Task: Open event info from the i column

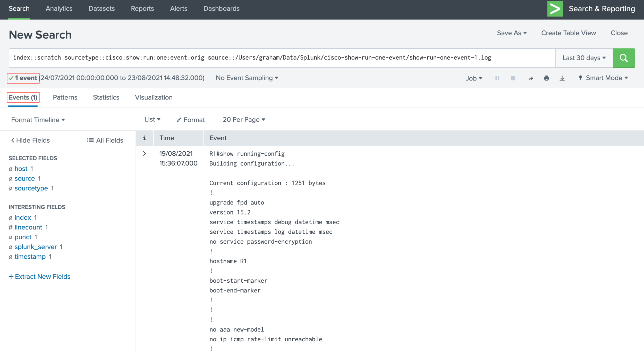Action: pos(145,138)
